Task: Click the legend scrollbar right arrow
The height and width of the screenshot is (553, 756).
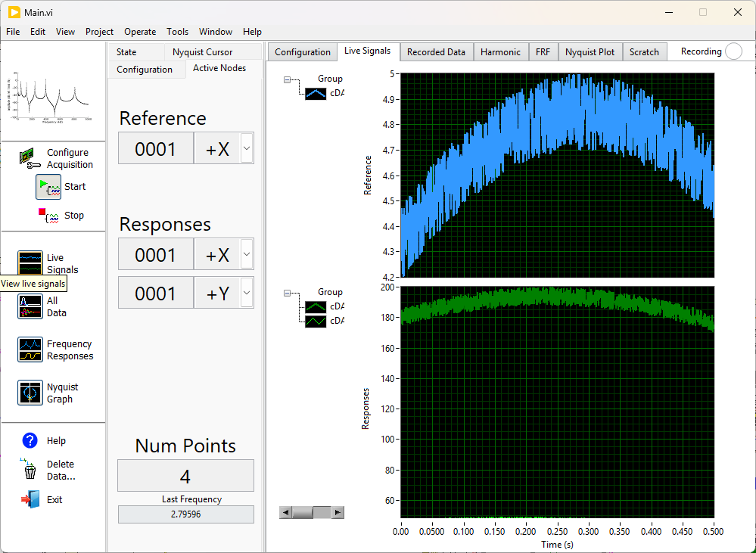Action: tap(338, 512)
